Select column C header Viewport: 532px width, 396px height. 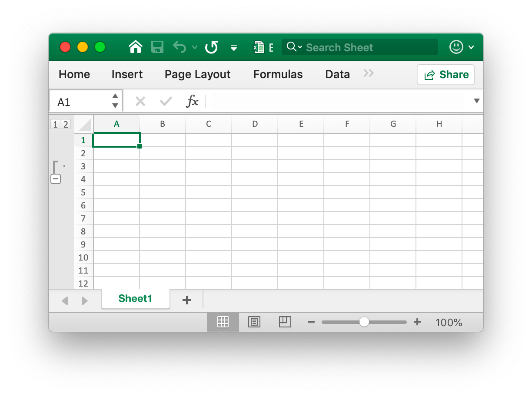pos(209,124)
